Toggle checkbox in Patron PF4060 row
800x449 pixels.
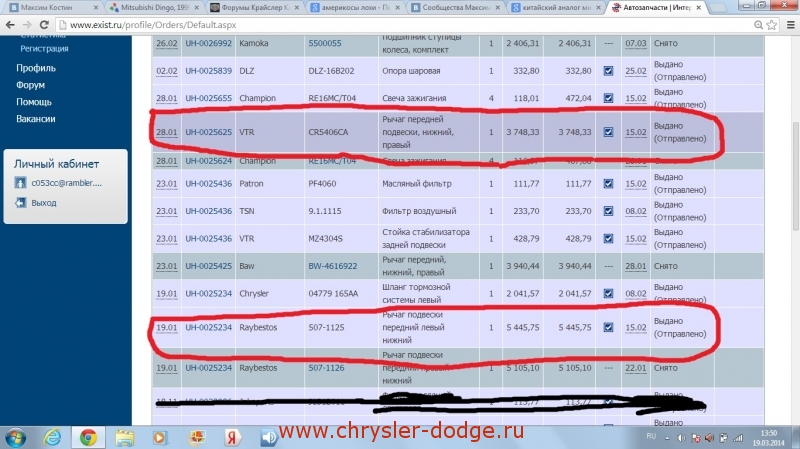point(608,184)
